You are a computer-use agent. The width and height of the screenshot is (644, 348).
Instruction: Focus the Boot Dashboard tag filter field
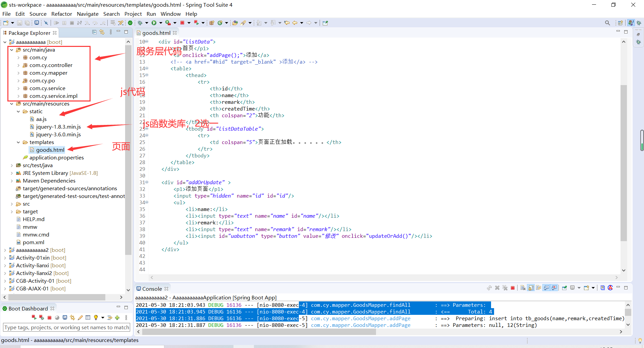click(x=66, y=328)
